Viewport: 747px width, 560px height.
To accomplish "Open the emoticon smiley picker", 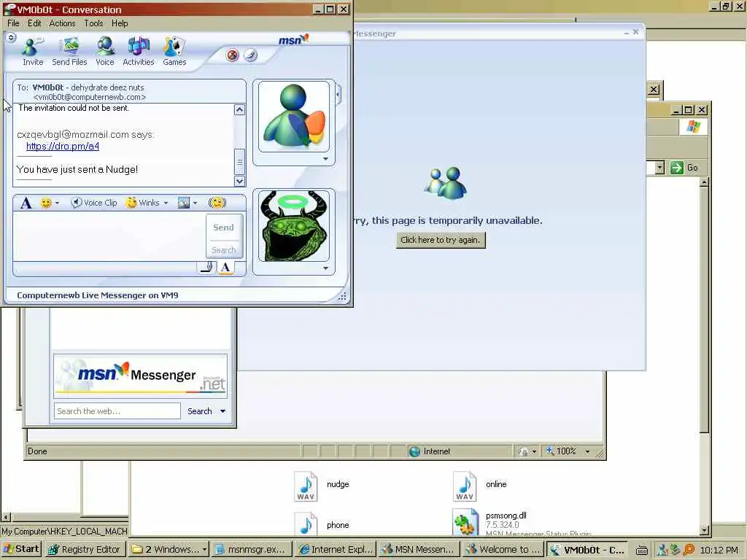I will 46,203.
